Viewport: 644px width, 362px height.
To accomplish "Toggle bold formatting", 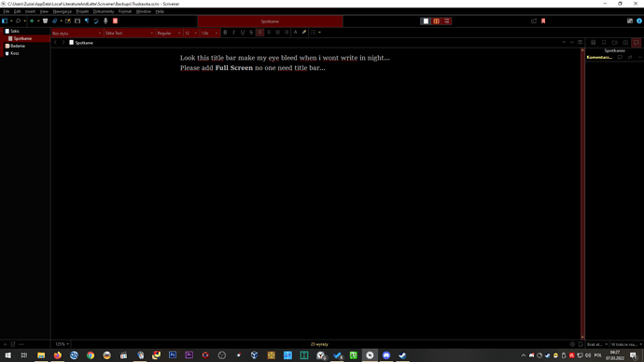I will click(225, 33).
